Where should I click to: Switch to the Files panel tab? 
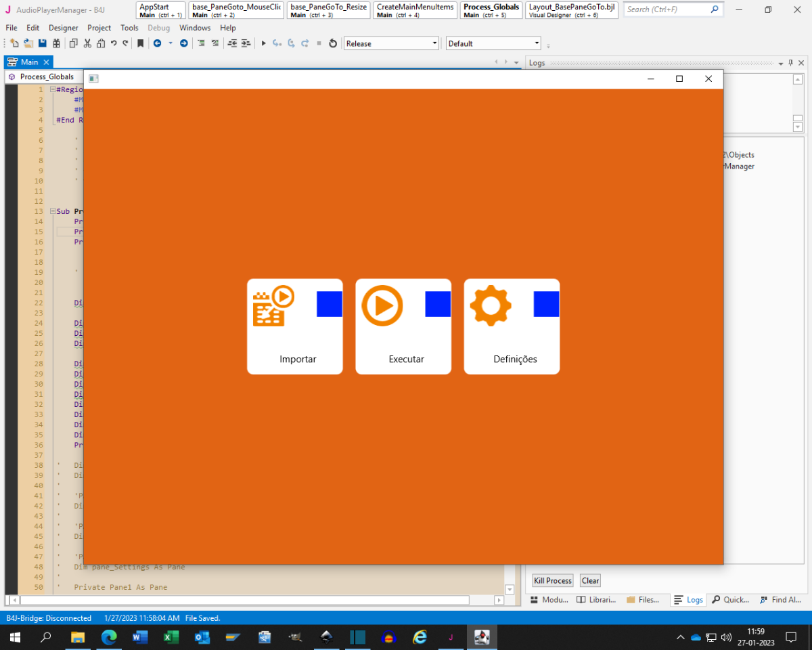[643, 600]
